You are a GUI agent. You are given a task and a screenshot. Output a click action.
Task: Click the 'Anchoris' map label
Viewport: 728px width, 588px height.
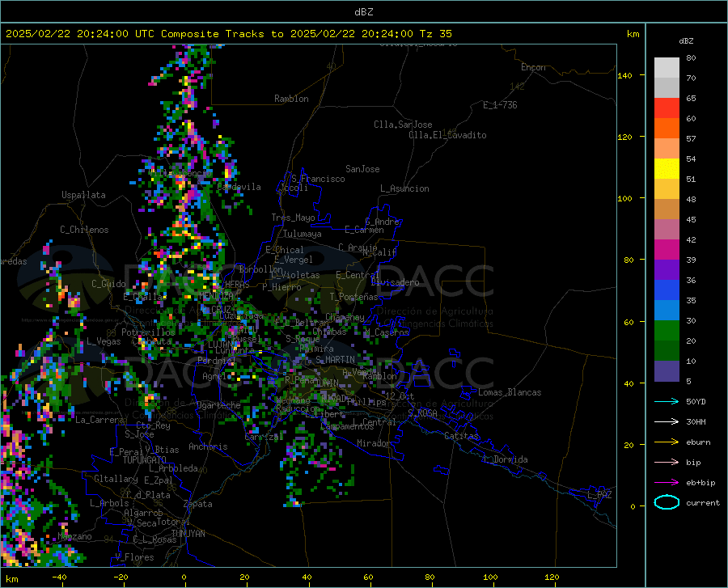[x=208, y=446]
